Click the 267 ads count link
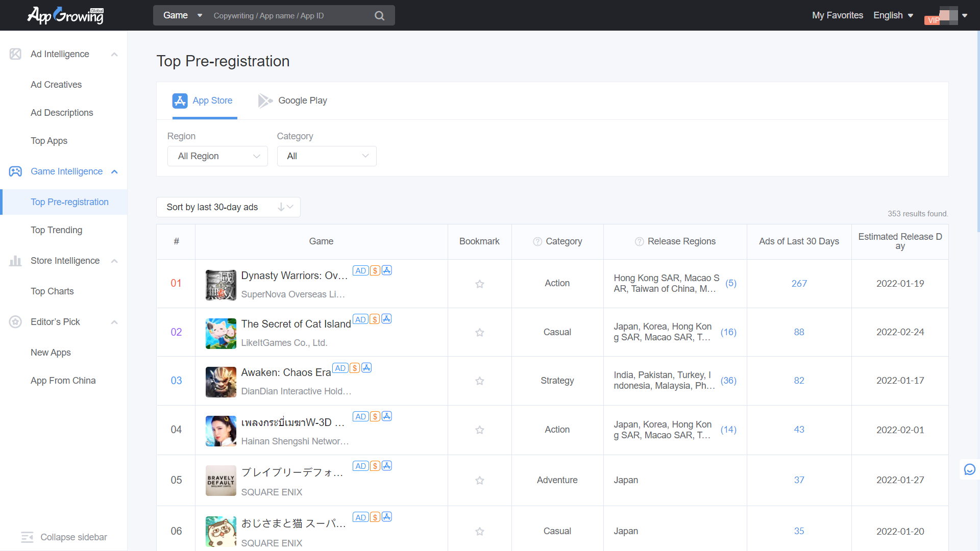This screenshot has width=980, height=551. point(799,284)
